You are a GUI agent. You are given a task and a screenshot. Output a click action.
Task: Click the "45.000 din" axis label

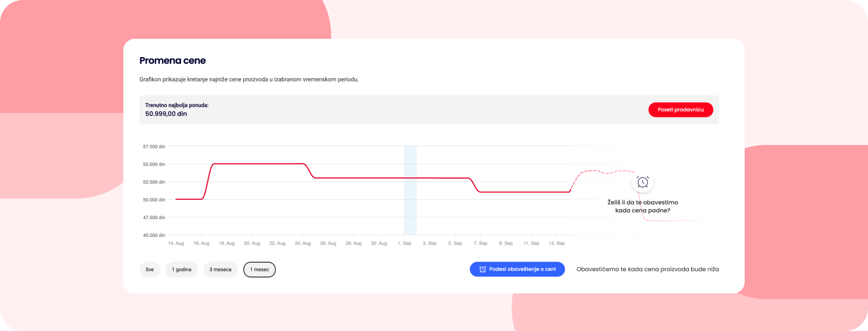154,235
